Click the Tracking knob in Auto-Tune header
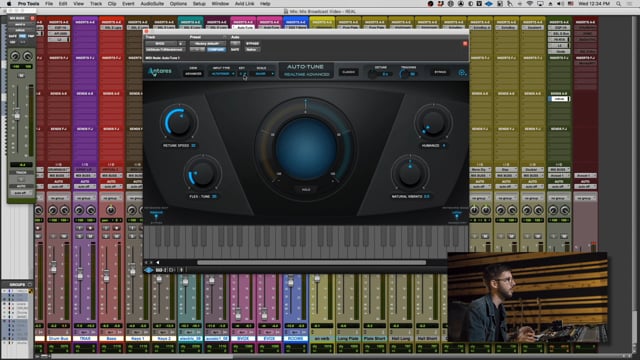 click(x=403, y=74)
